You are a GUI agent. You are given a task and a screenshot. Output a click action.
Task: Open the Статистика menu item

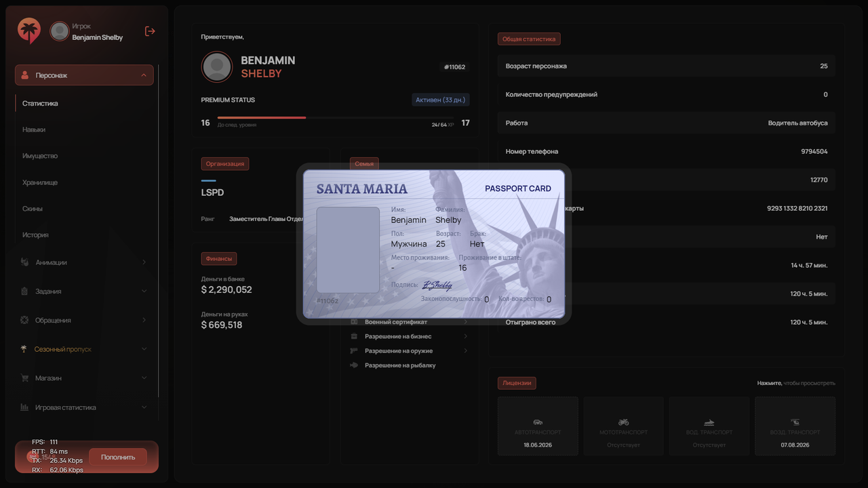(x=40, y=104)
